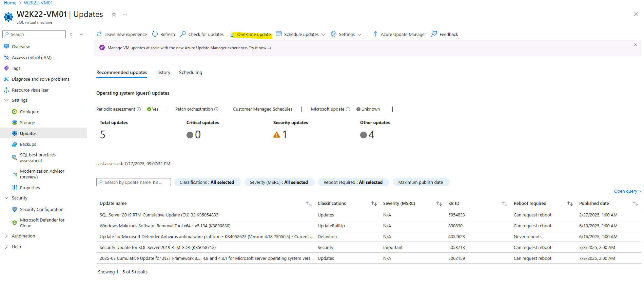Open the Storage settings item
Viewport: 644px width, 288px height.
27,122
